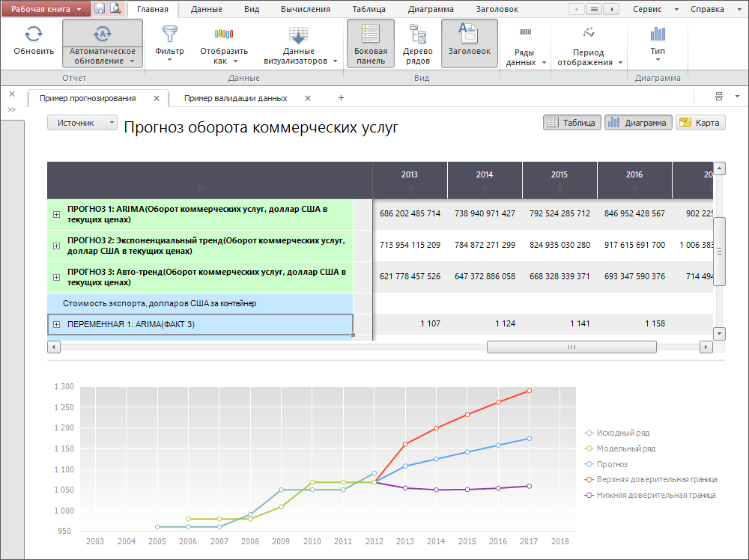The height and width of the screenshot is (560, 749).
Task: Expand the ПРОГНОЗ 1: ARIMA row
Action: coord(56,214)
